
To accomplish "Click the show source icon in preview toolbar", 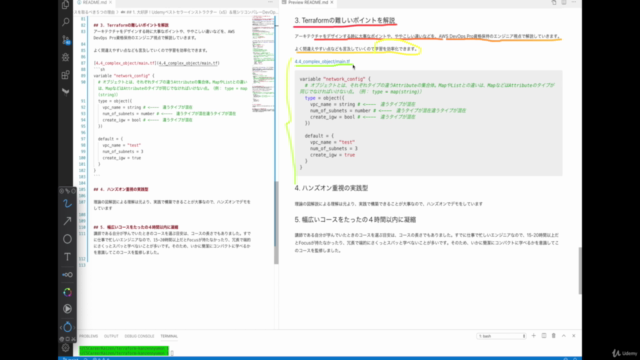I will click(x=554, y=2).
